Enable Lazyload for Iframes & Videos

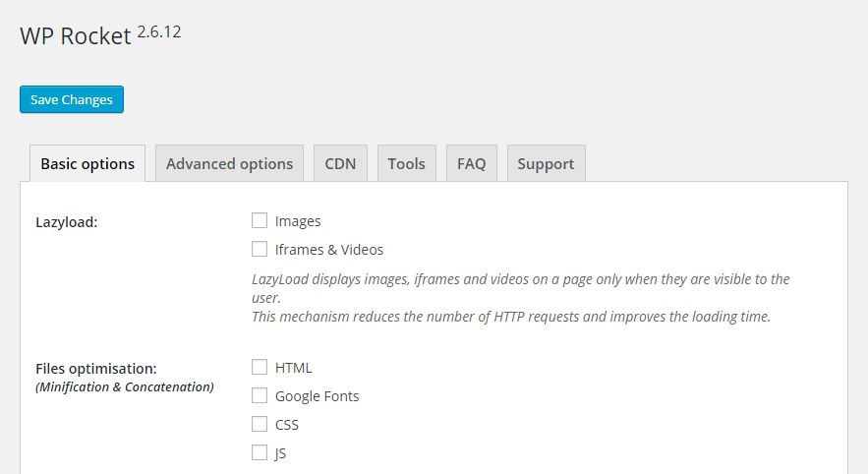click(x=260, y=249)
